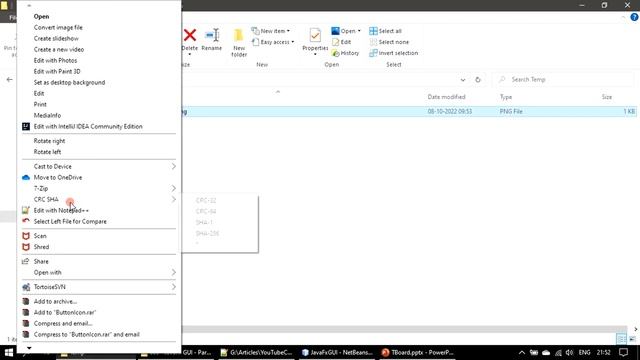Choose Edit with Photos
Viewport: 640px width, 360px height.
99,61
